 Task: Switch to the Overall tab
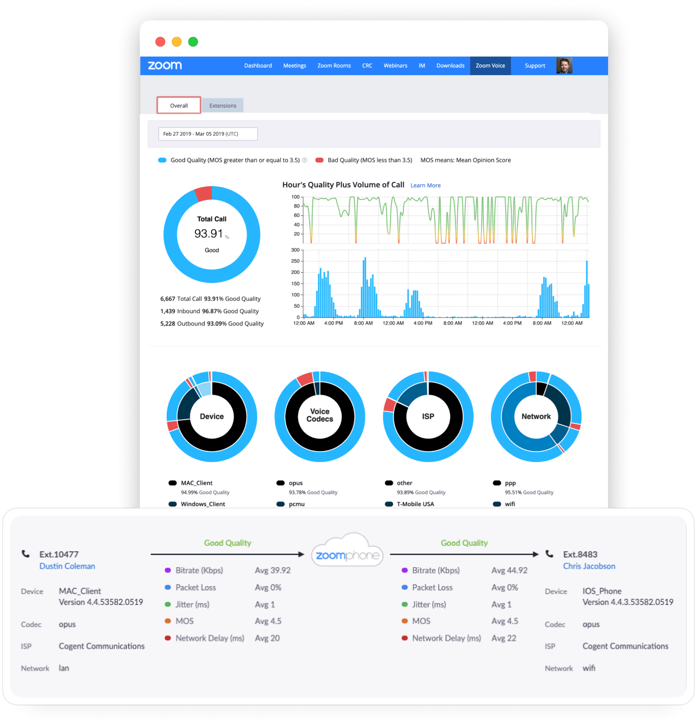(179, 106)
